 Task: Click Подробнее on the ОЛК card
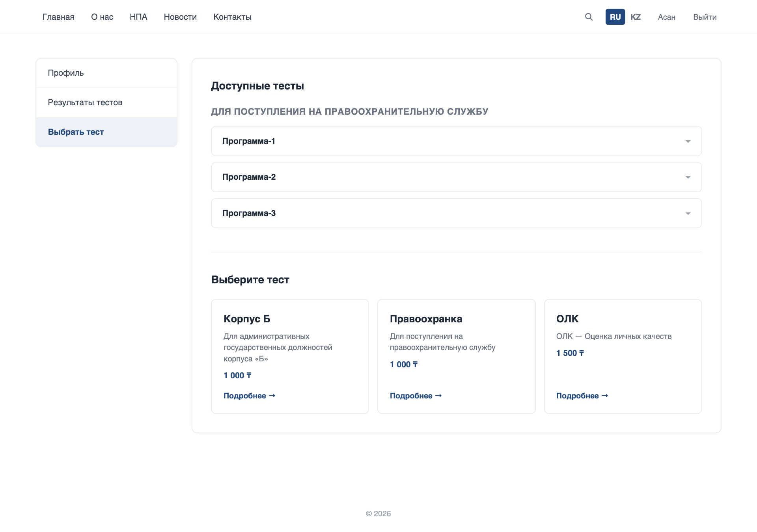coord(582,396)
